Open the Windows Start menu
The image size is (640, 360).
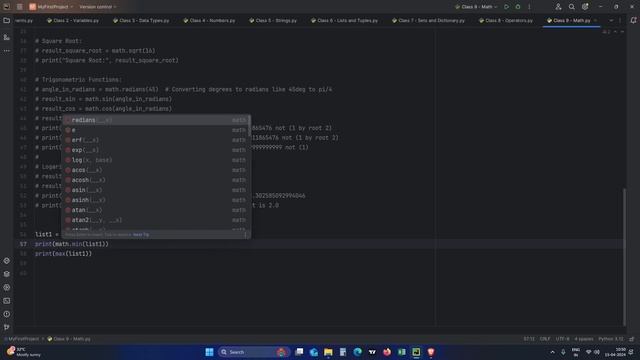point(209,352)
